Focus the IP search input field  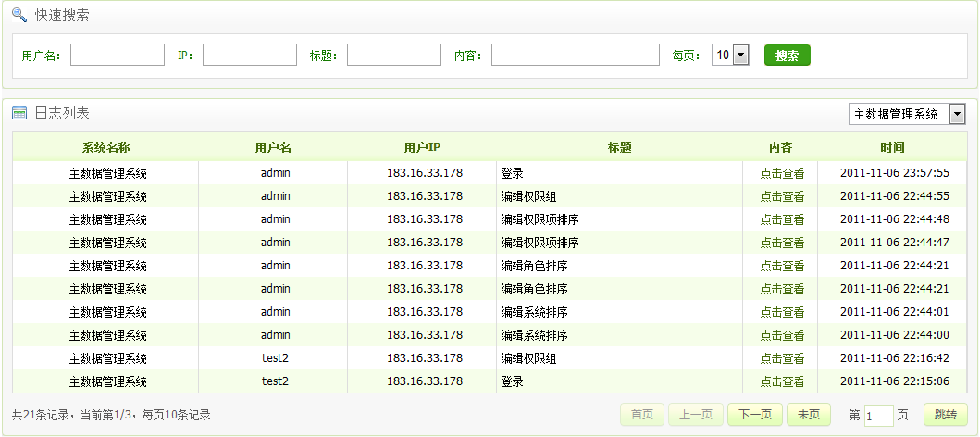(x=249, y=55)
